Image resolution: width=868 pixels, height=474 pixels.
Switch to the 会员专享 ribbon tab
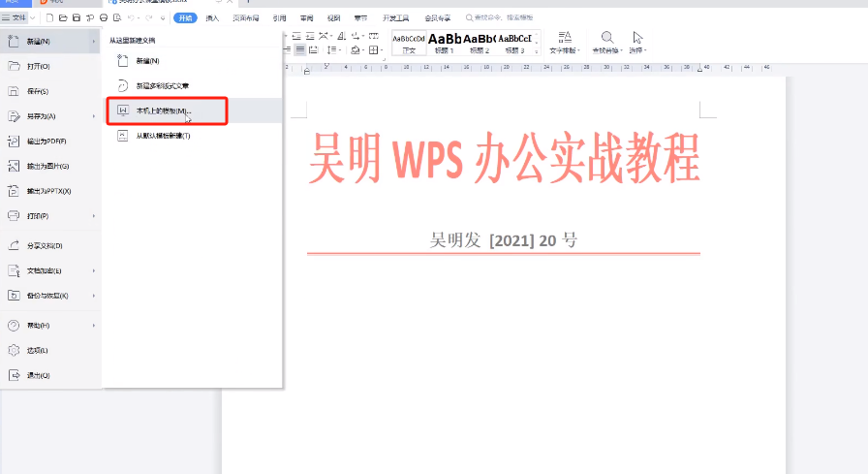pyautogui.click(x=437, y=17)
